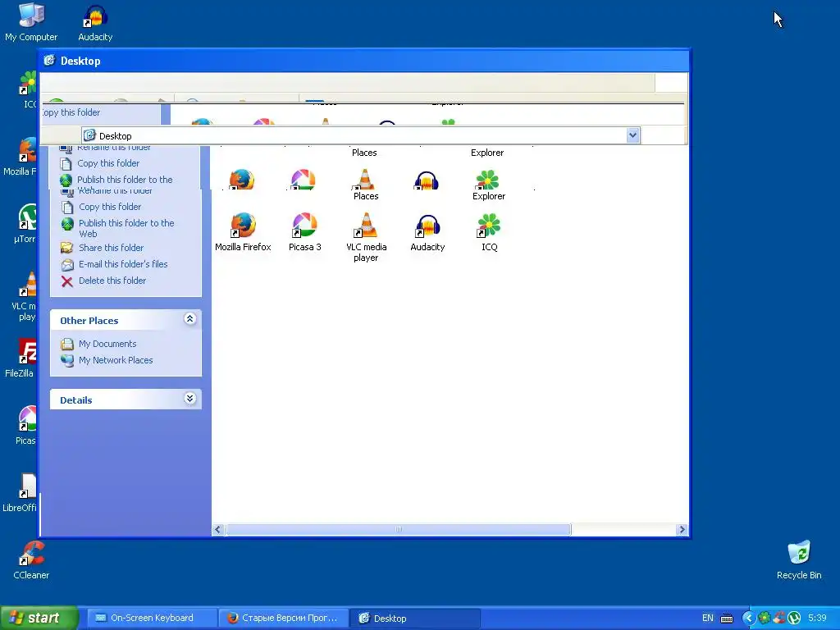
Task: Click µTorrent icon in system tray
Action: coord(794,618)
